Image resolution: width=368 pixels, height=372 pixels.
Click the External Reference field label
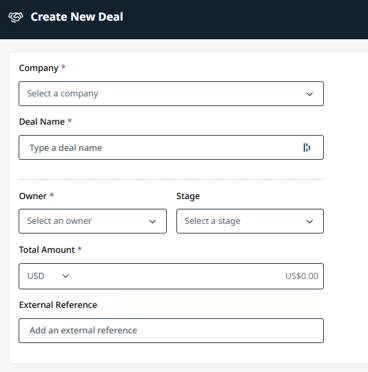pos(58,305)
